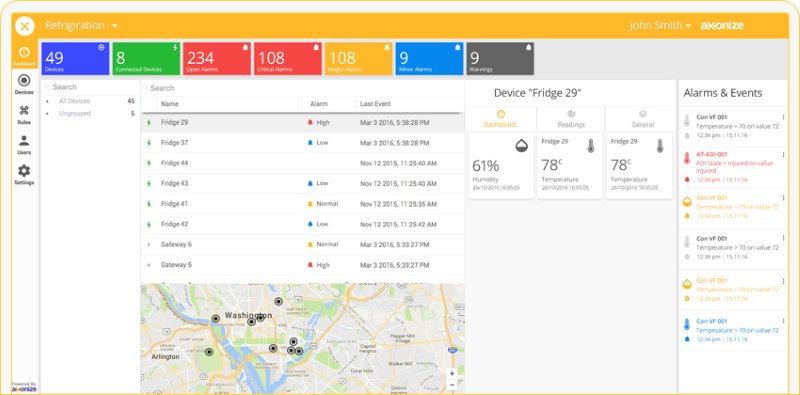
Task: Click the orange Normal alarm bell for Fridge 41
Action: tap(310, 204)
